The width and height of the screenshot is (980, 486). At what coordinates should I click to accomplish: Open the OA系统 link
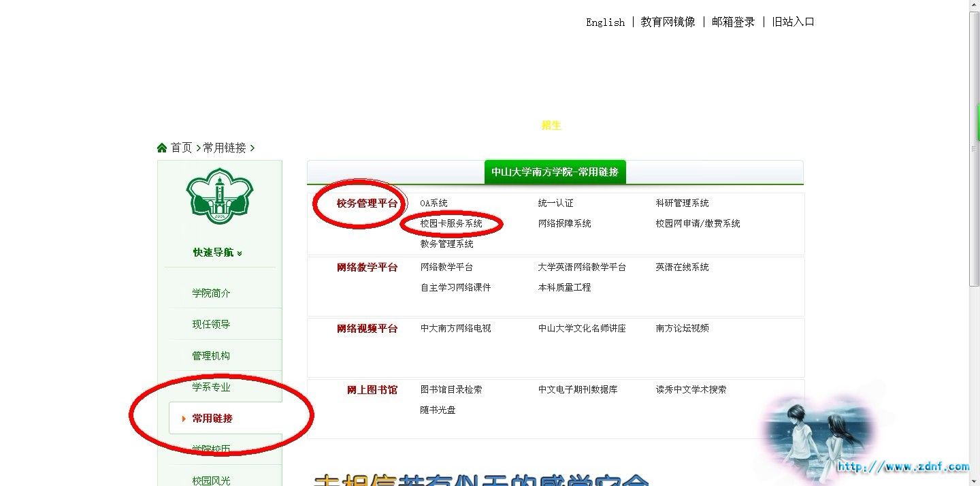[434, 203]
